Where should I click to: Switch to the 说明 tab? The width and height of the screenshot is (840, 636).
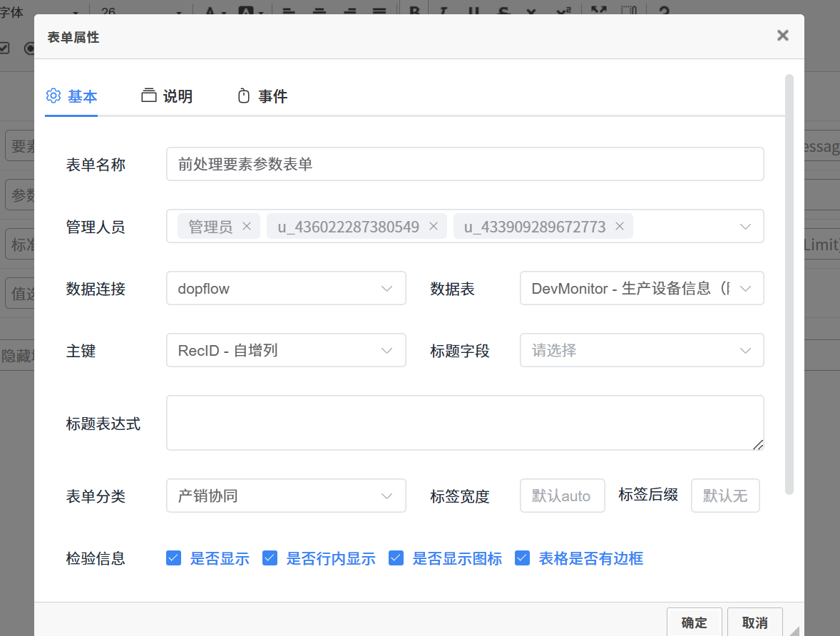168,96
